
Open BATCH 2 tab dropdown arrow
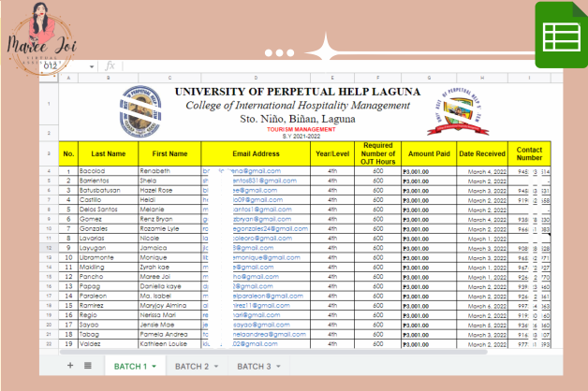[x=216, y=367]
